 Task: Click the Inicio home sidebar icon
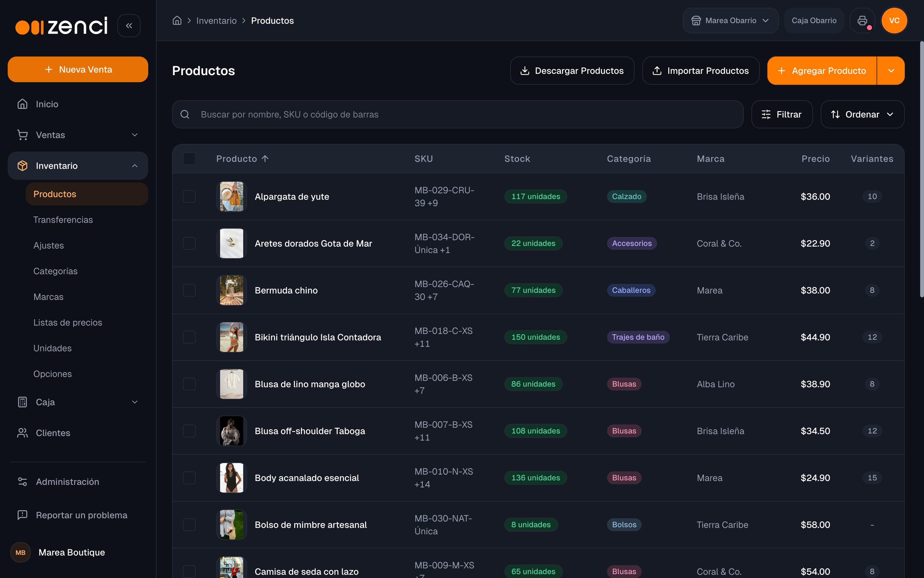tap(22, 104)
